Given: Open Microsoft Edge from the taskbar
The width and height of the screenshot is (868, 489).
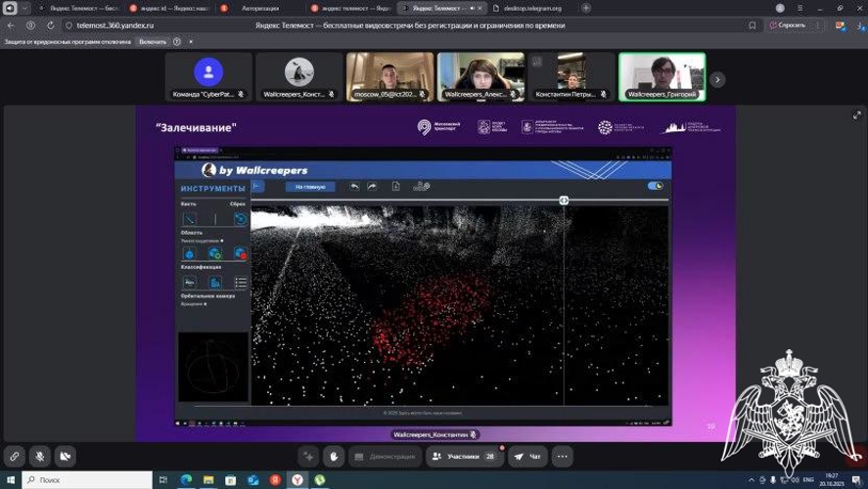Looking at the screenshot, I should tap(186, 479).
